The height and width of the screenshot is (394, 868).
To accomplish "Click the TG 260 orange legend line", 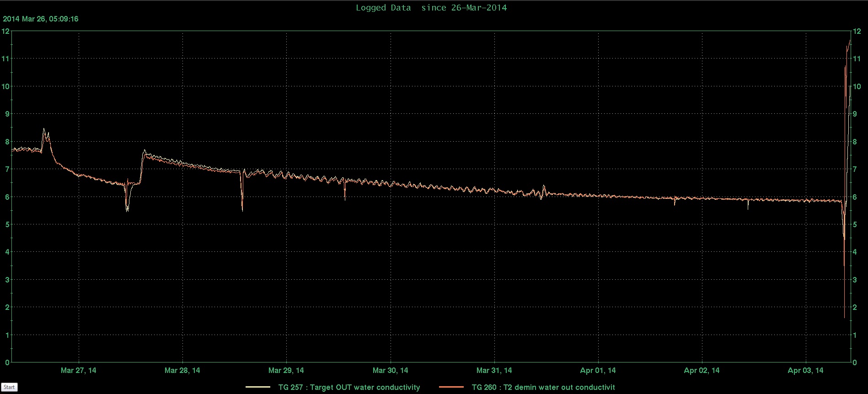I will pyautogui.click(x=451, y=387).
